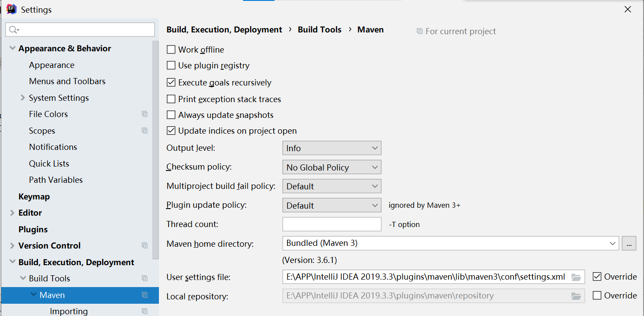Expand the System Settings tree node

click(23, 98)
